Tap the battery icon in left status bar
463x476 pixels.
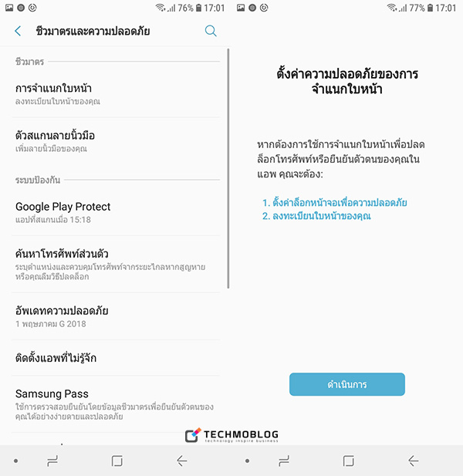pos(198,8)
